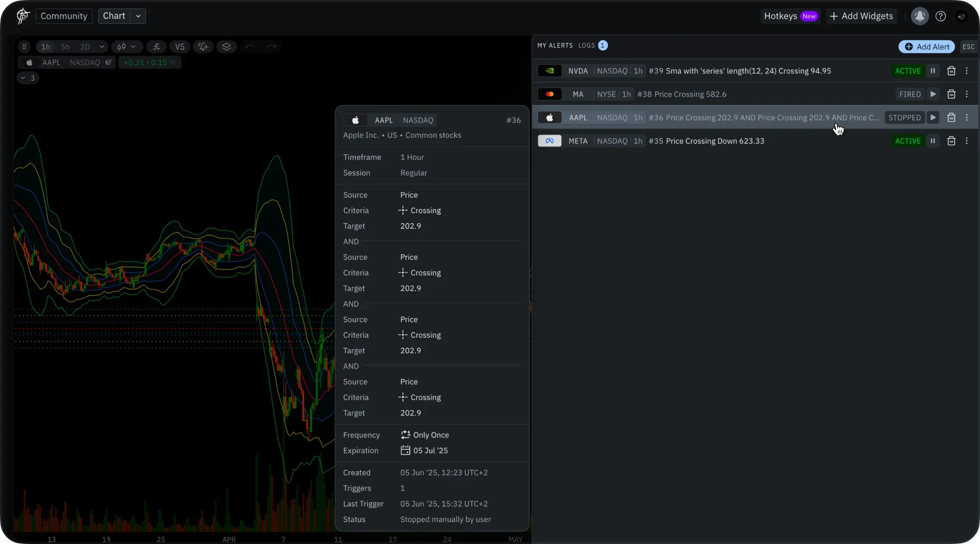This screenshot has height=544, width=980.
Task: Close alerts panel with ESC button
Action: pos(968,46)
